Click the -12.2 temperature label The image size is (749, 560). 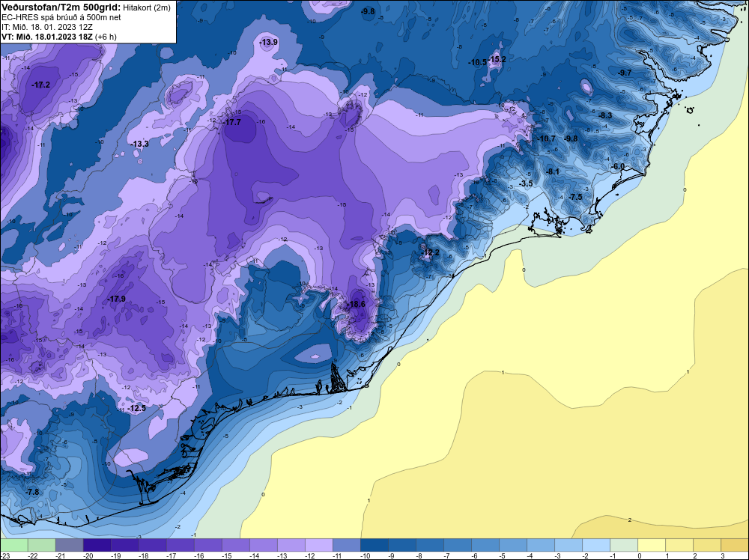click(431, 252)
